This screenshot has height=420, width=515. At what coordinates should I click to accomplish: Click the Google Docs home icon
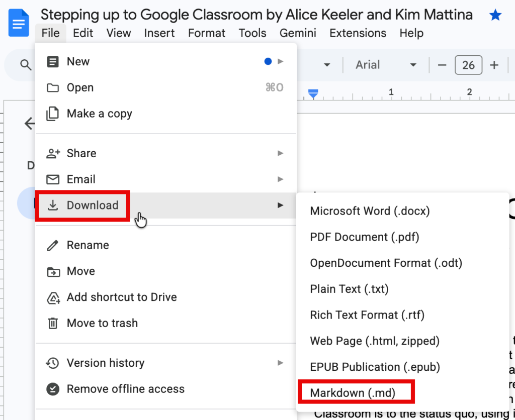[19, 23]
